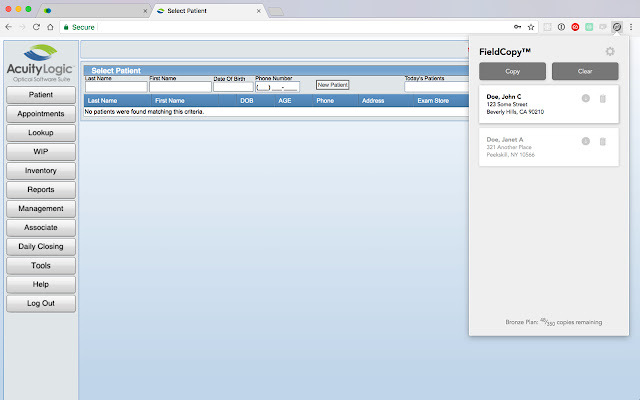Select the Doe, Janet A card
Screen dimensions: 640x400
pos(549,147)
